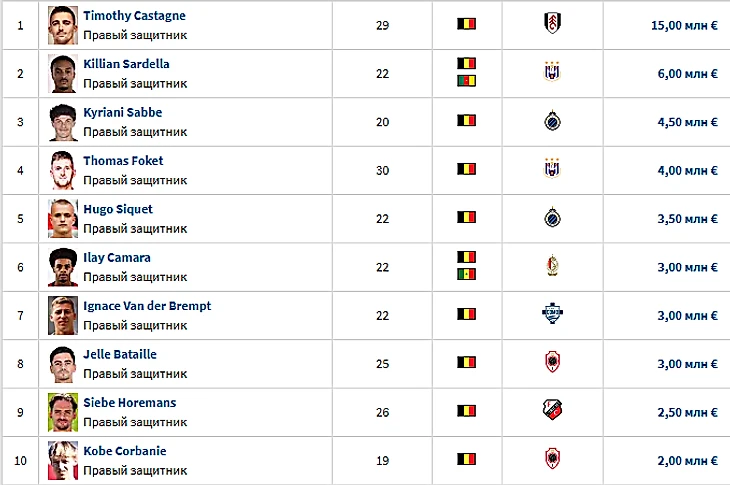
Task: Click Club Brugge crest in Hugo Siquet's row
Action: (551, 217)
